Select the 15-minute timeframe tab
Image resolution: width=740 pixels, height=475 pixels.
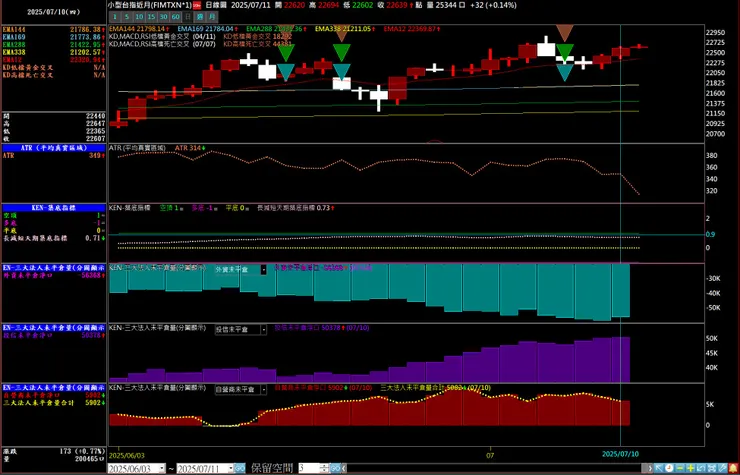(x=151, y=17)
